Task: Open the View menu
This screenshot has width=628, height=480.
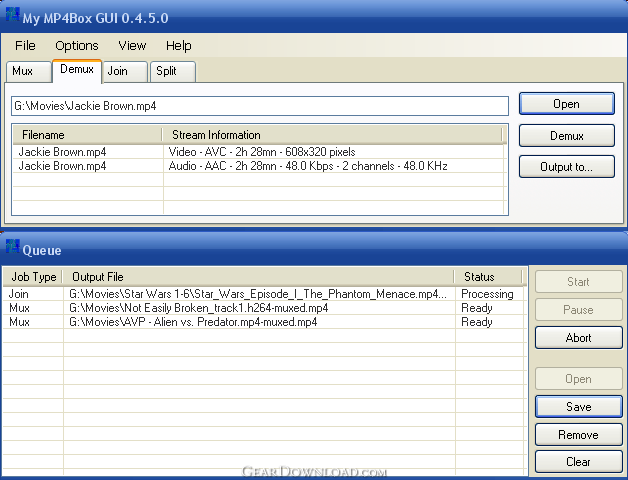Action: [x=132, y=46]
